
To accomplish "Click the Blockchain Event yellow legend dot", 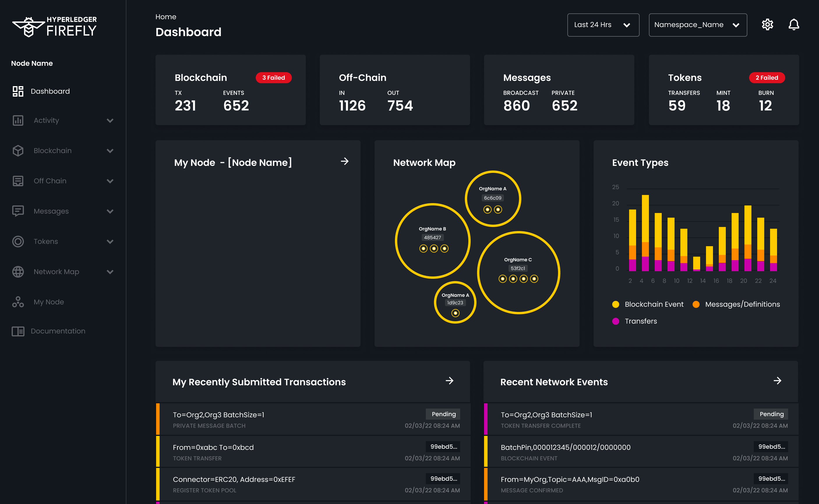I will 615,304.
